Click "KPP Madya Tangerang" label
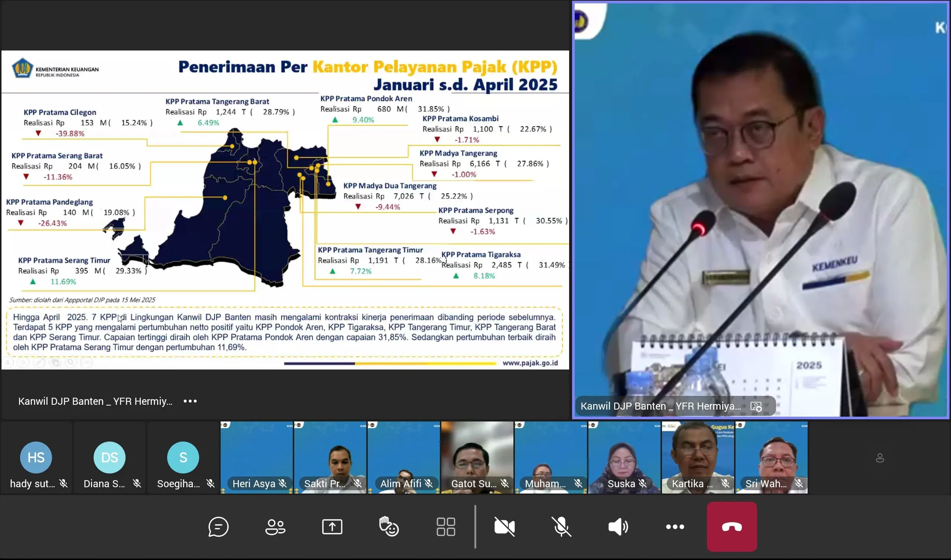The image size is (951, 560). coord(458,154)
